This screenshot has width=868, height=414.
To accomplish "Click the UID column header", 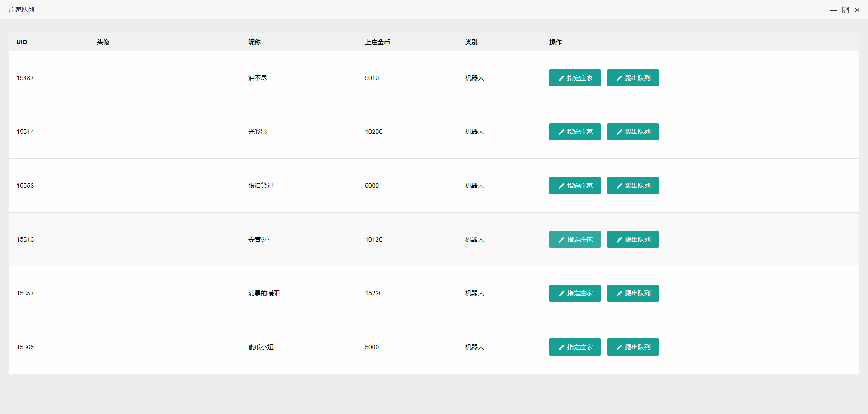I will click(22, 42).
